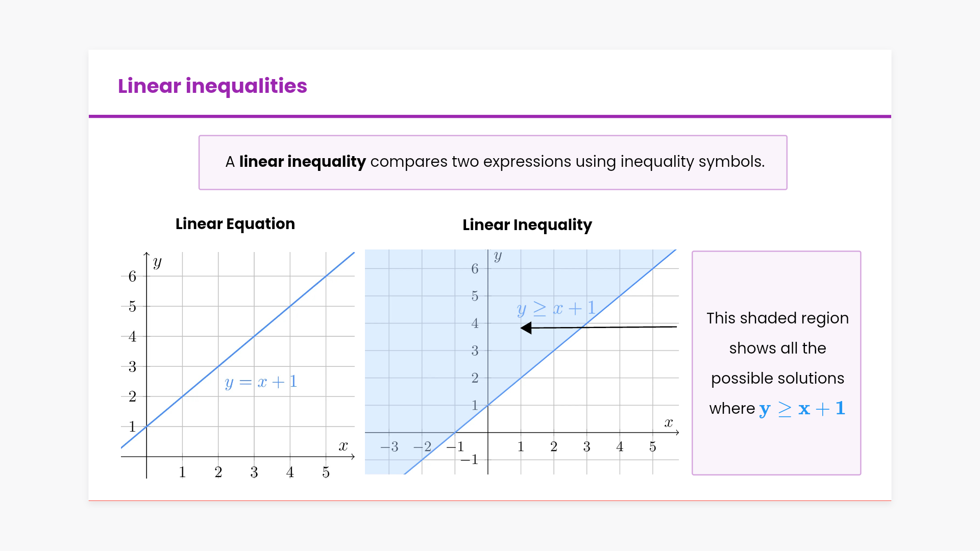Screen dimensions: 980x551
Task: Click the y axis label on the left graph
Action: (157, 263)
